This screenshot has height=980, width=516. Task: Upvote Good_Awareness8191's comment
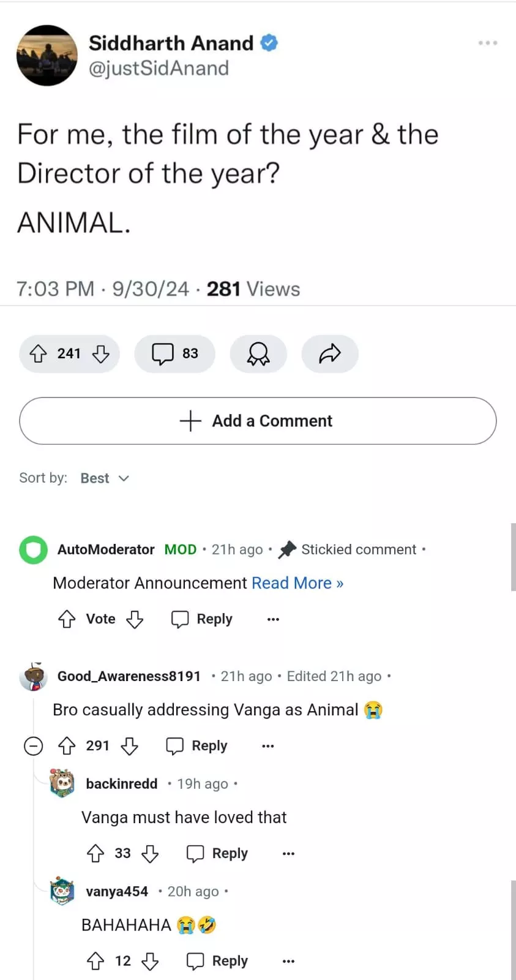click(x=67, y=745)
